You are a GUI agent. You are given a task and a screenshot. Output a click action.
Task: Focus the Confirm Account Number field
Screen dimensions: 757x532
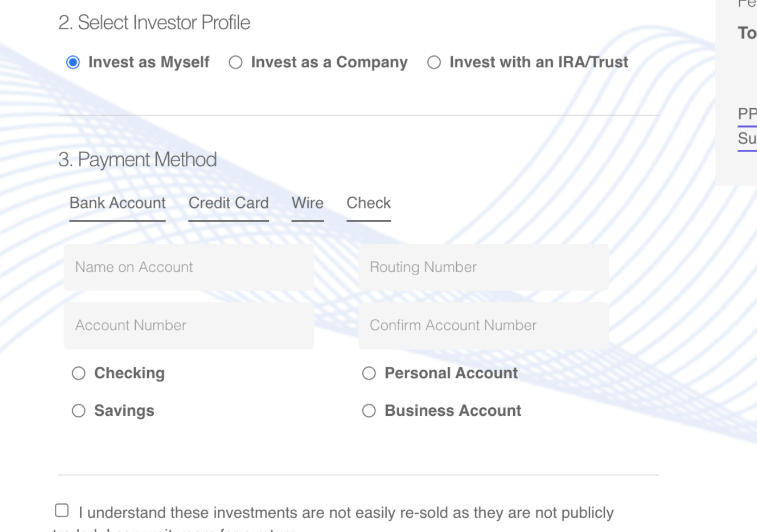point(483,326)
